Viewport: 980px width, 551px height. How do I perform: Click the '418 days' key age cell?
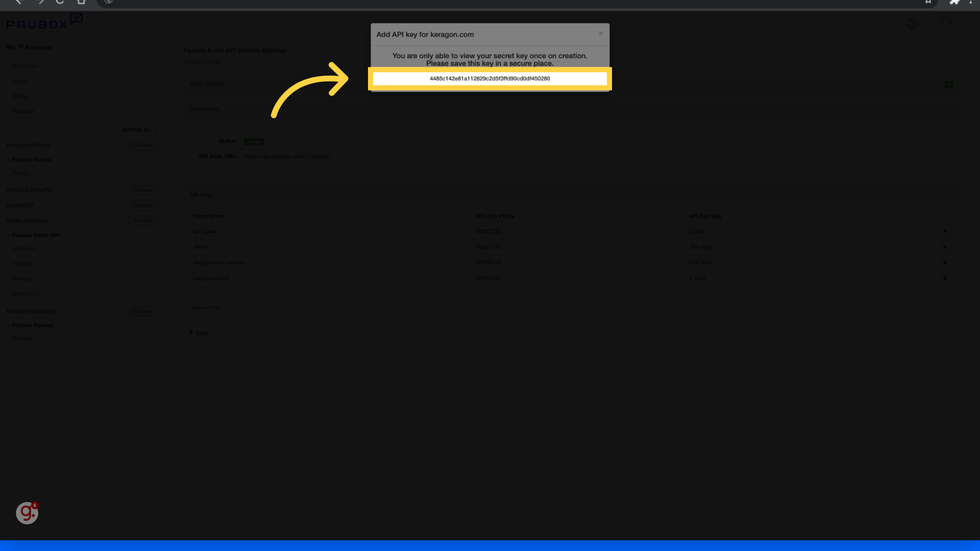[700, 263]
